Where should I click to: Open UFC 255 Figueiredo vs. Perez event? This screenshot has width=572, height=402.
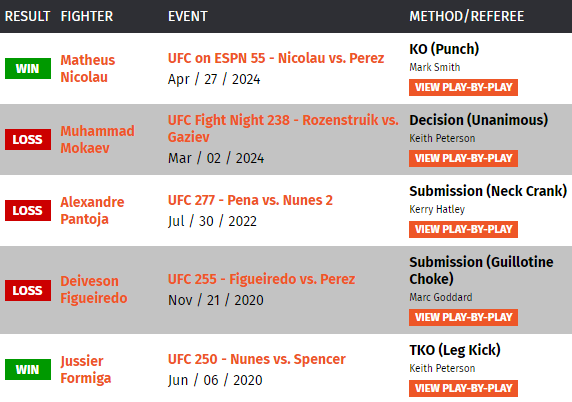(x=262, y=279)
